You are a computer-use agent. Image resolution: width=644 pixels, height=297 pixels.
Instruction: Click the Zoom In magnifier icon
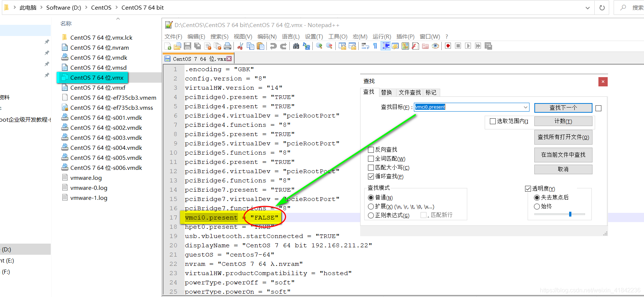(319, 46)
